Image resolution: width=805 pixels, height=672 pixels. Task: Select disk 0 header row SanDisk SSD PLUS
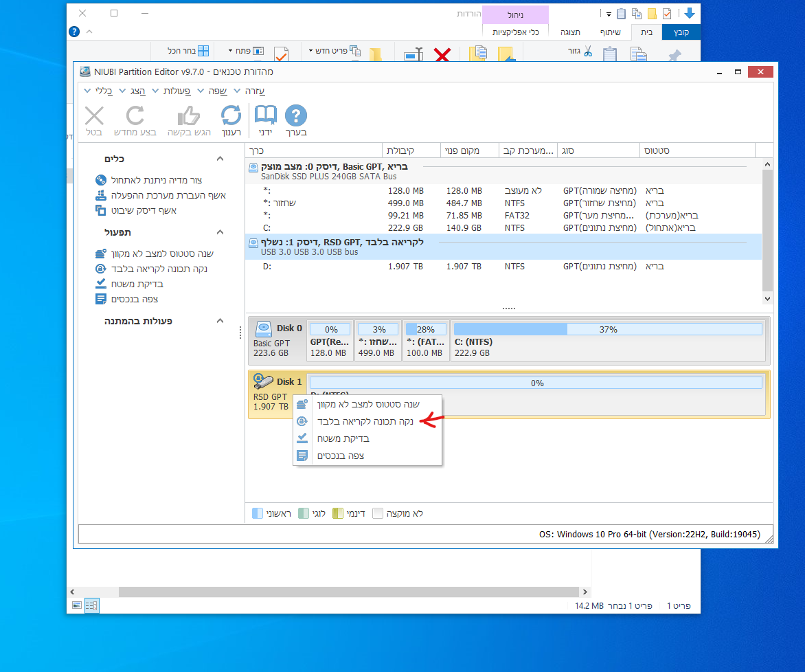point(503,171)
